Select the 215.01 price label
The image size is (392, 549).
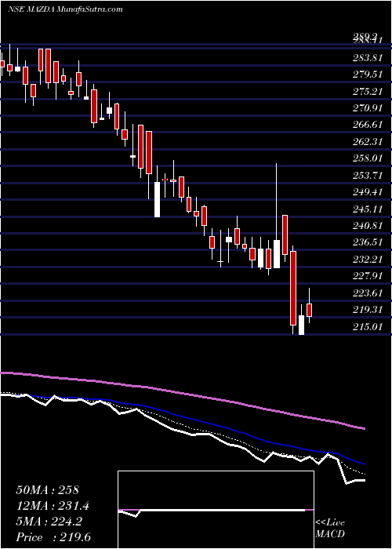(x=367, y=327)
